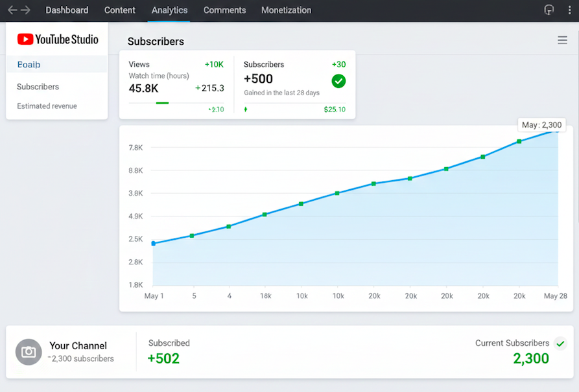Screen dimensions: 579x392
Task: Click the YouTube Studio logo
Action: (58, 40)
